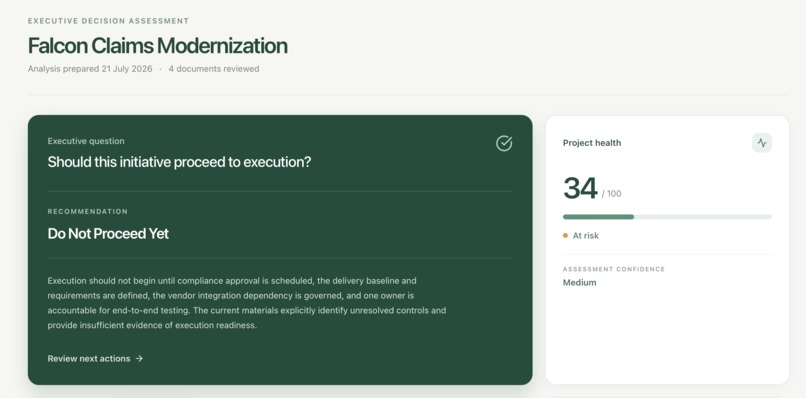Click the paragraph starting 'Execution should not begin'
Screen dimensions: 806x398
(247, 303)
